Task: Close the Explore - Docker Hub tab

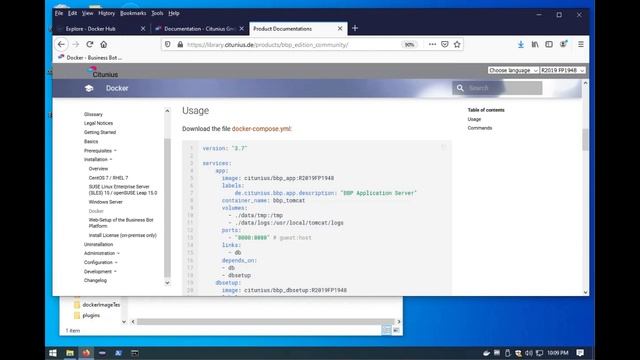Action: (143, 29)
